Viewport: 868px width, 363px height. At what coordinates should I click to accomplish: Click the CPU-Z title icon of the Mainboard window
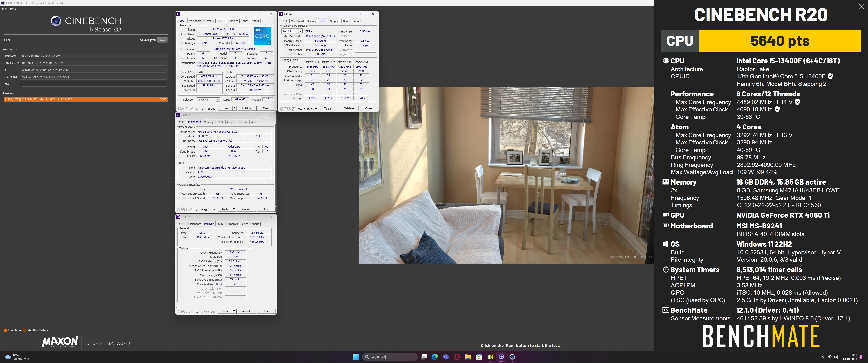pos(178,115)
